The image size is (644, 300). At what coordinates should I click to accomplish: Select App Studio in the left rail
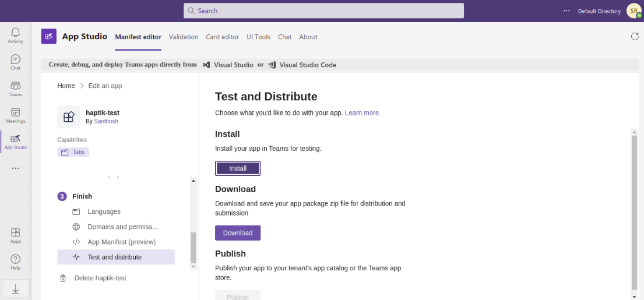point(16,142)
